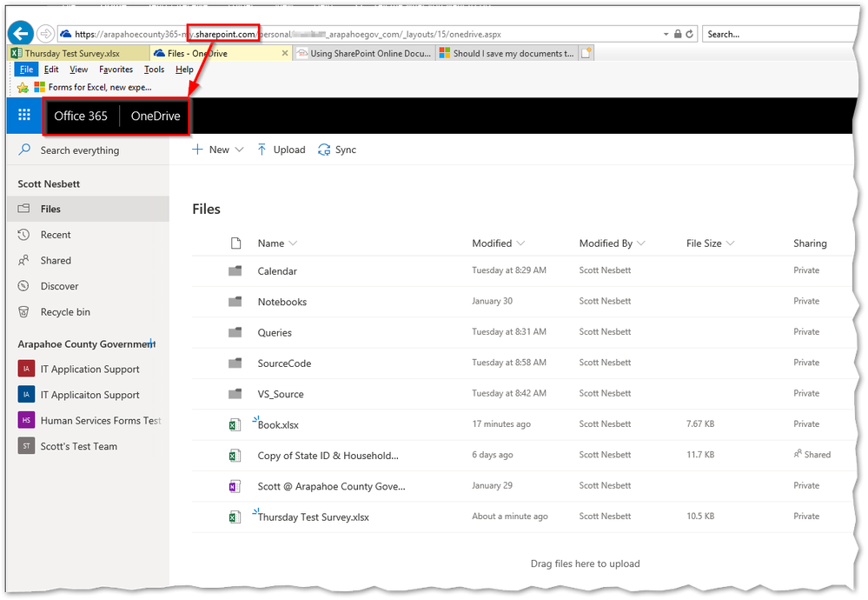Switch to Thursday Test Survey.xlsx tab
This screenshot has width=868, height=600.
click(x=78, y=53)
